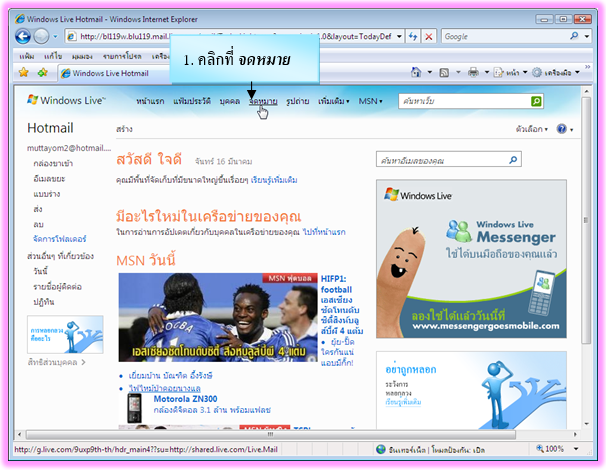Click the red Stop loading icon
The image size is (606, 470).
pos(429,37)
